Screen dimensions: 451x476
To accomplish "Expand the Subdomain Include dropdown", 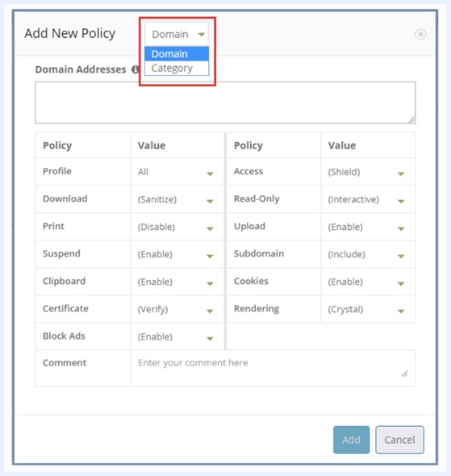I will 366,254.
